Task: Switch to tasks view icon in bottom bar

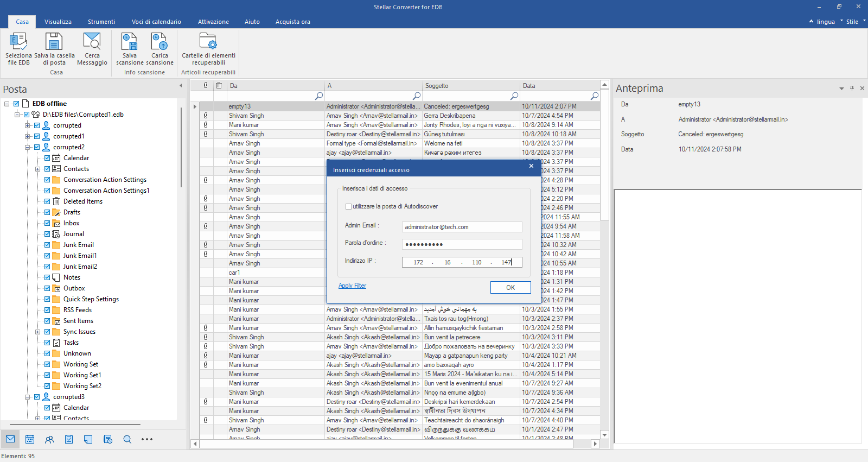Action: tap(69, 439)
